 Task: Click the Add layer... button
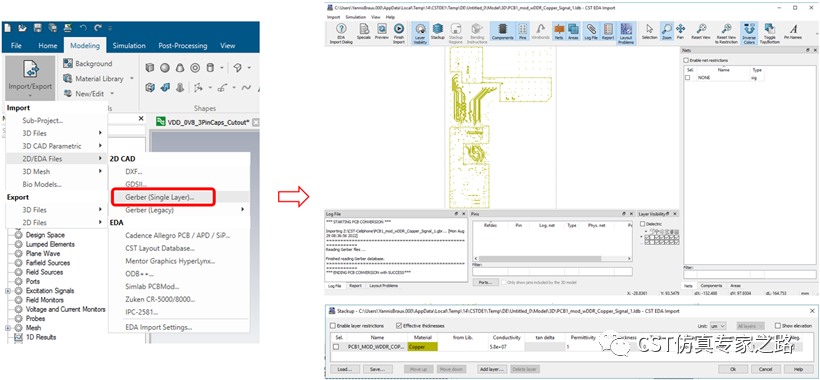492,370
